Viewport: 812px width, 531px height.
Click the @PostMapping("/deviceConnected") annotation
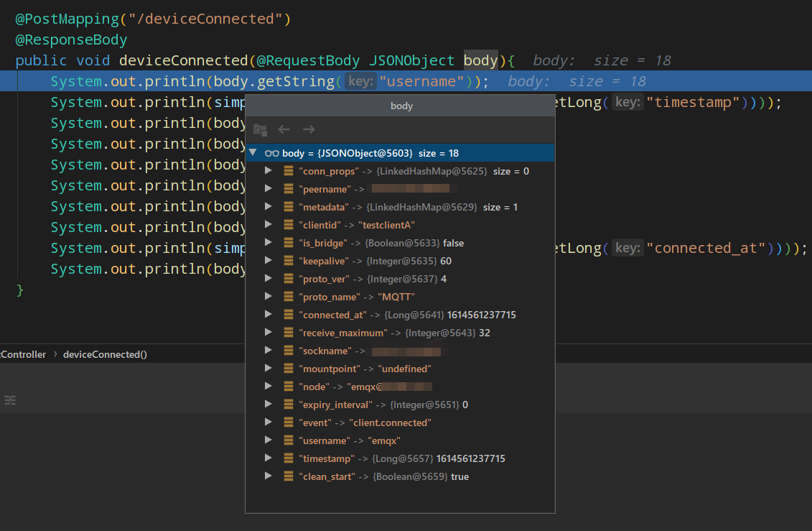point(154,19)
